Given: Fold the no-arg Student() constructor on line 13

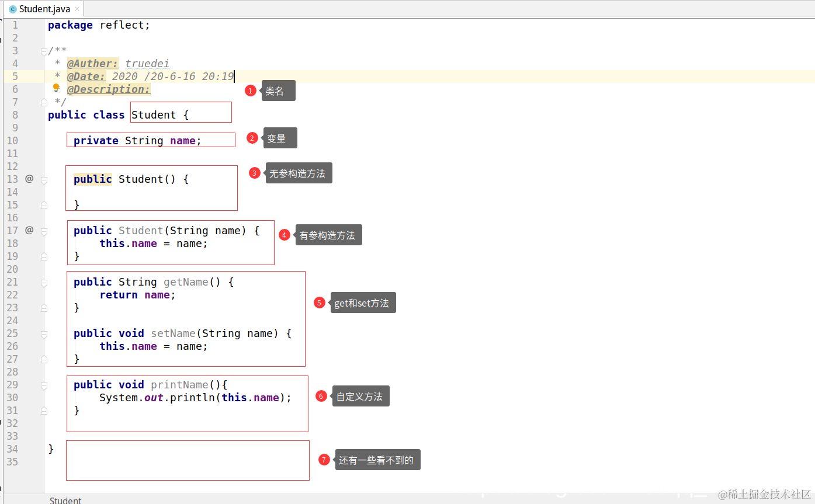Looking at the screenshot, I should (44, 180).
